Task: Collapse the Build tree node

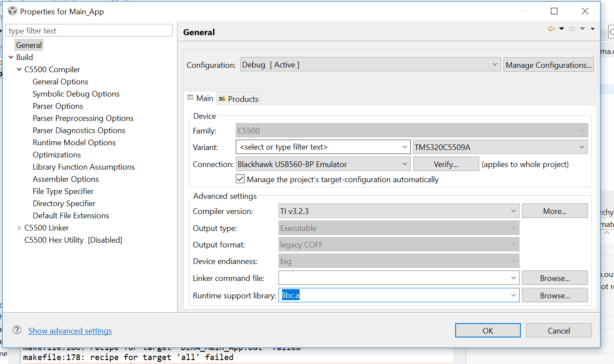Action: [11, 57]
